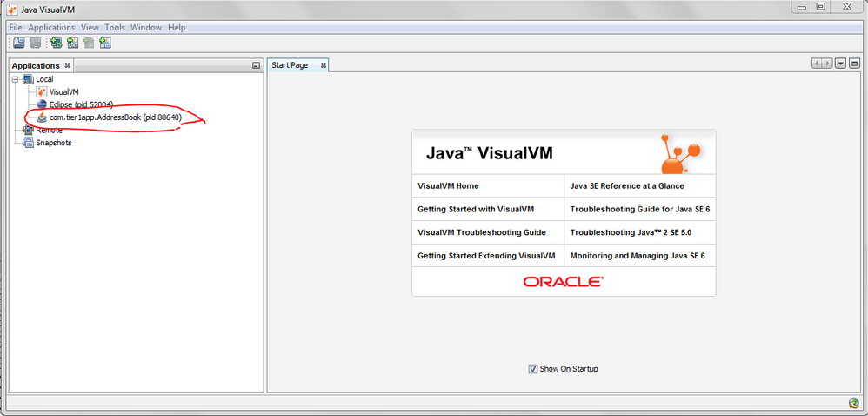Open the VisualVM Troubleshooting Guide link
This screenshot has width=868, height=416.
482,232
